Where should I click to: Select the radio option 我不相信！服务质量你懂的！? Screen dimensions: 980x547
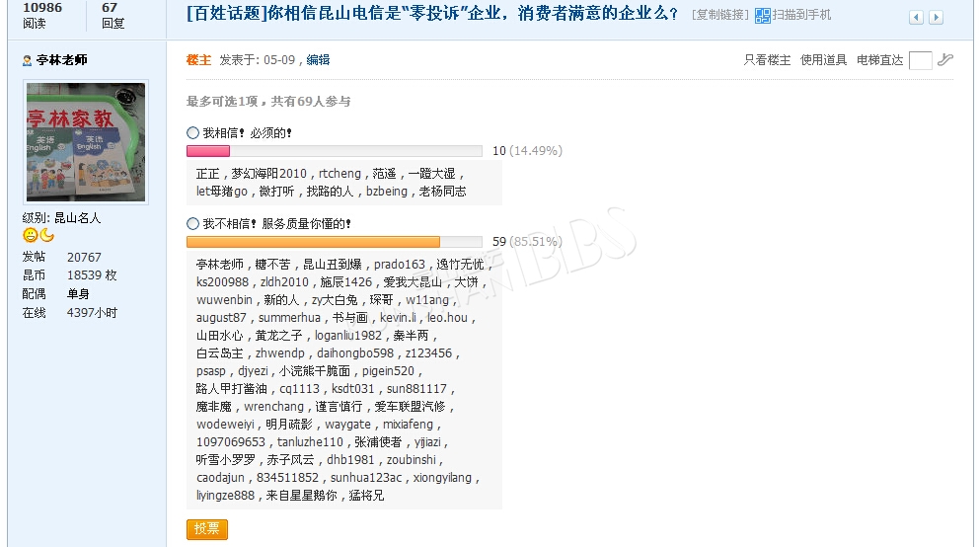pos(192,224)
